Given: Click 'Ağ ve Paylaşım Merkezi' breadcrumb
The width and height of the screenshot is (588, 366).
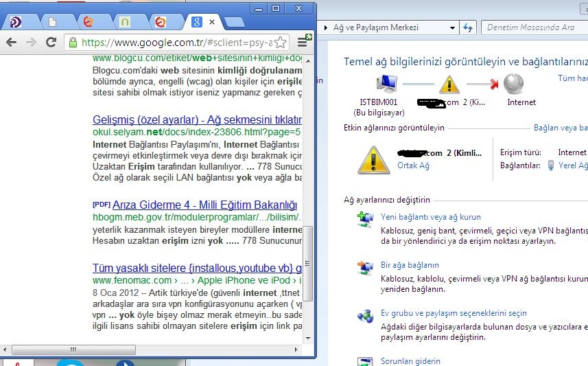Looking at the screenshot, I should [376, 27].
